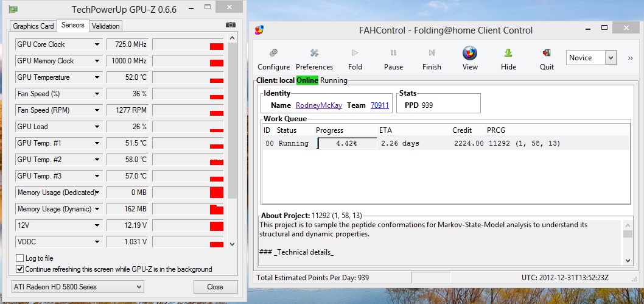Expand GPU Temperature sensor dropdown
Screen dimensions: 644x304
(x=97, y=77)
